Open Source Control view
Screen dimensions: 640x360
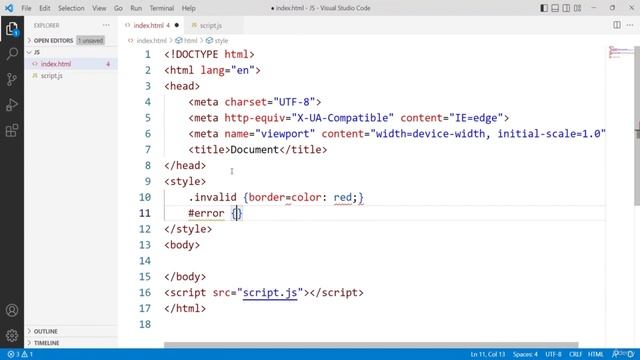pos(12,79)
